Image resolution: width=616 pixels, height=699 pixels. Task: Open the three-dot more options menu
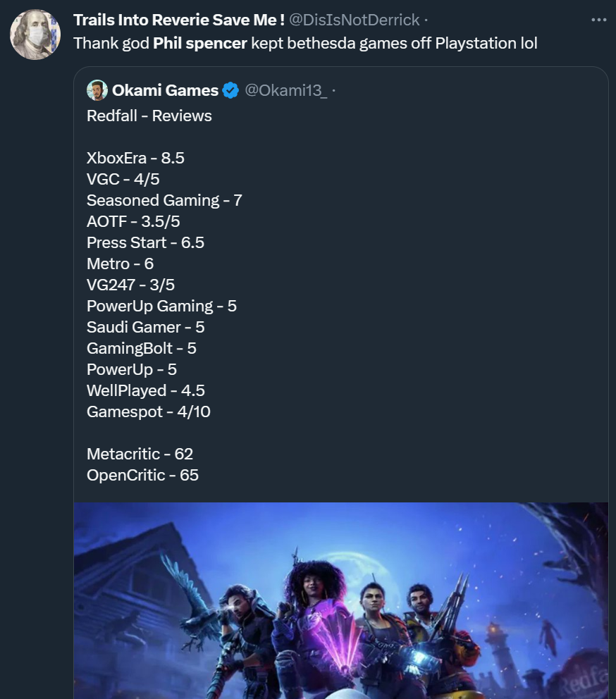click(598, 20)
